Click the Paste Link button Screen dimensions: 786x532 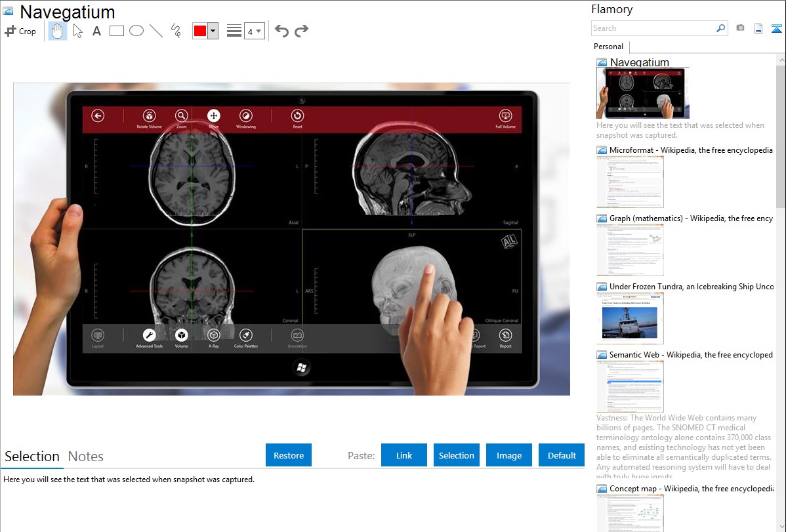404,455
